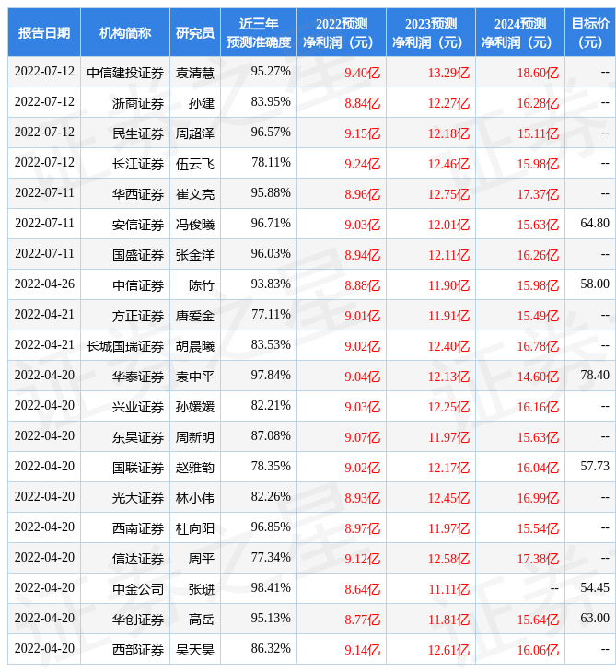This screenshot has height=672, width=616.
Task: Click target price 63.00
Action: tap(595, 619)
